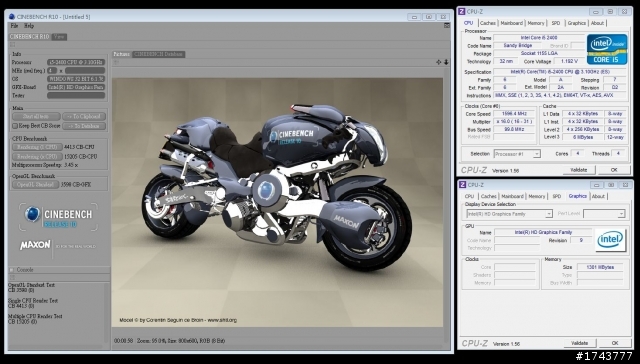Open the SPD tab in top CPU-Z window
Image resolution: width=640 pixels, height=364 pixels.
tap(556, 23)
